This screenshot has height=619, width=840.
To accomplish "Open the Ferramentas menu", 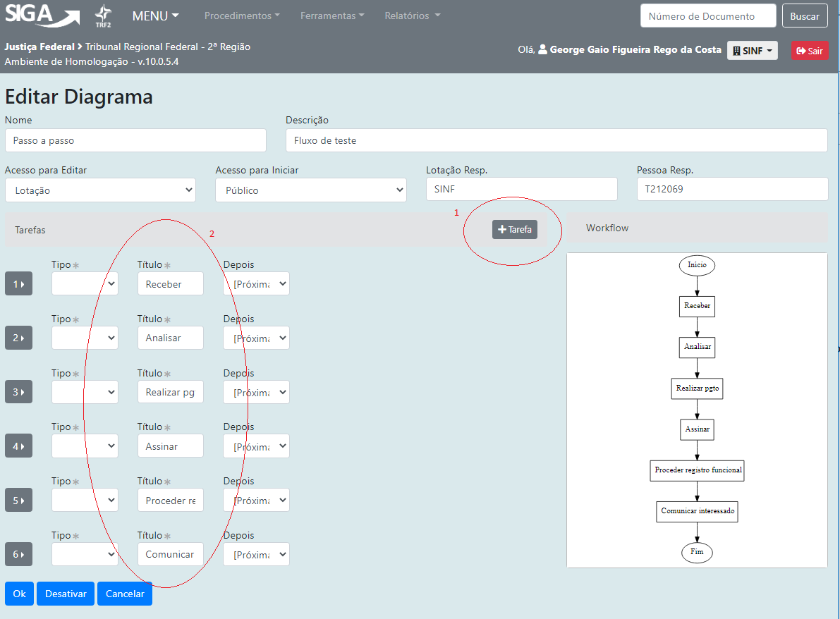I will click(332, 16).
